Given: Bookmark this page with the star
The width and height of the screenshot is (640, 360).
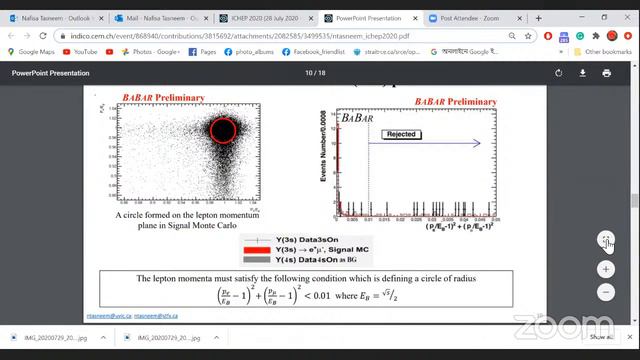Looking at the screenshot, I should coord(528,36).
